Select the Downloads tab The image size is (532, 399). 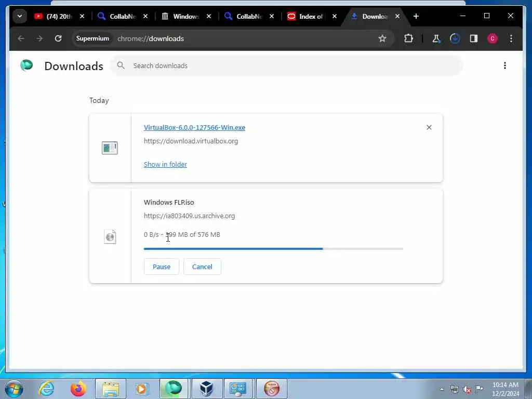(370, 16)
